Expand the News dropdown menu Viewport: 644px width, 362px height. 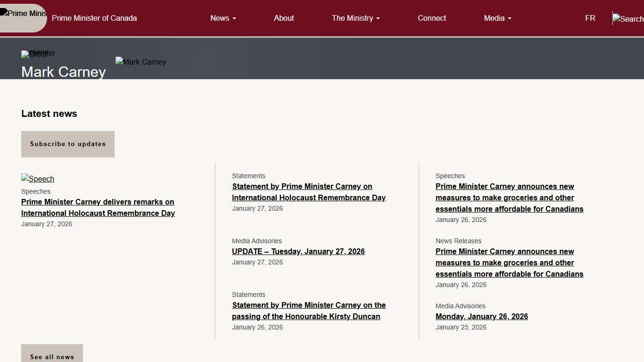[223, 18]
